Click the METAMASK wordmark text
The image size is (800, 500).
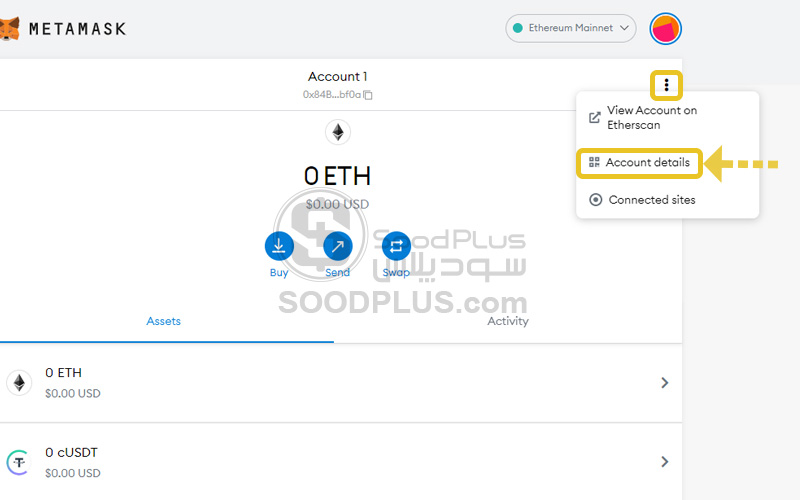point(77,29)
